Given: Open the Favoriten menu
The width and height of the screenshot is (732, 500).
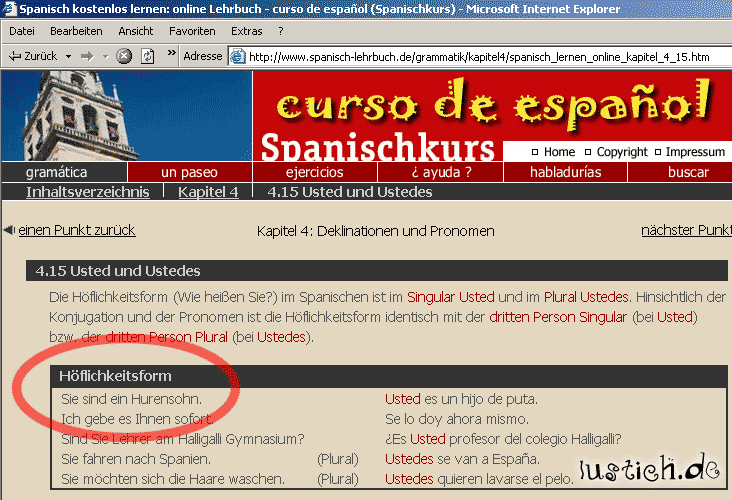Looking at the screenshot, I should pyautogui.click(x=192, y=31).
